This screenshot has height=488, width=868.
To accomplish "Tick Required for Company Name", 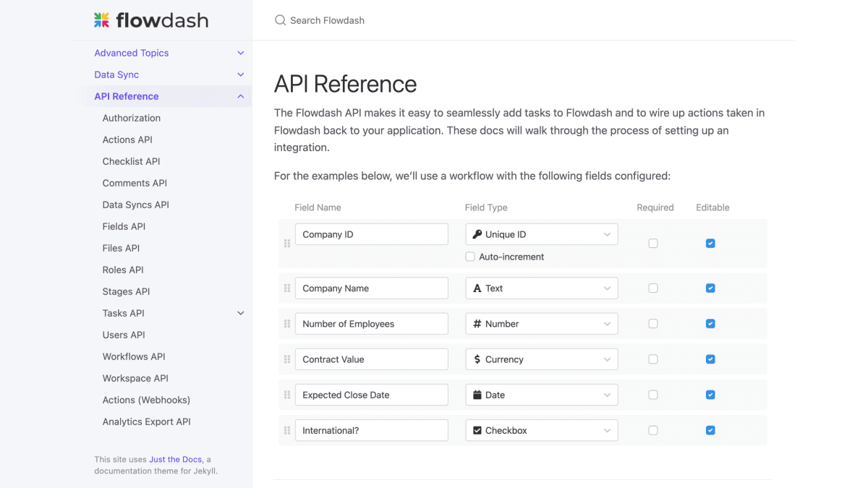I will click(x=653, y=288).
